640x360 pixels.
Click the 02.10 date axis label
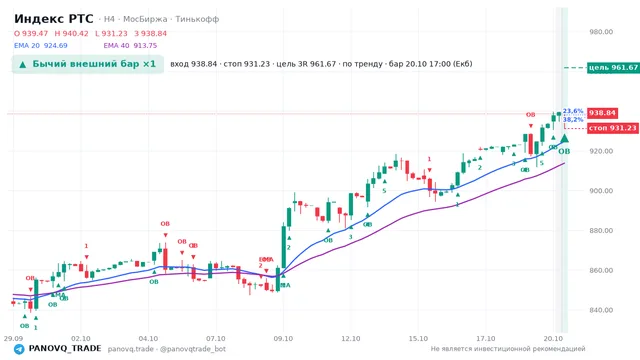pyautogui.click(x=80, y=338)
